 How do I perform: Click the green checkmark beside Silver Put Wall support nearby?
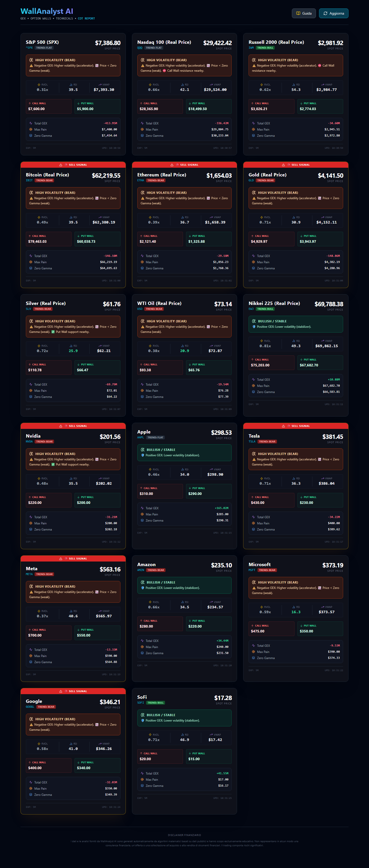point(53,332)
